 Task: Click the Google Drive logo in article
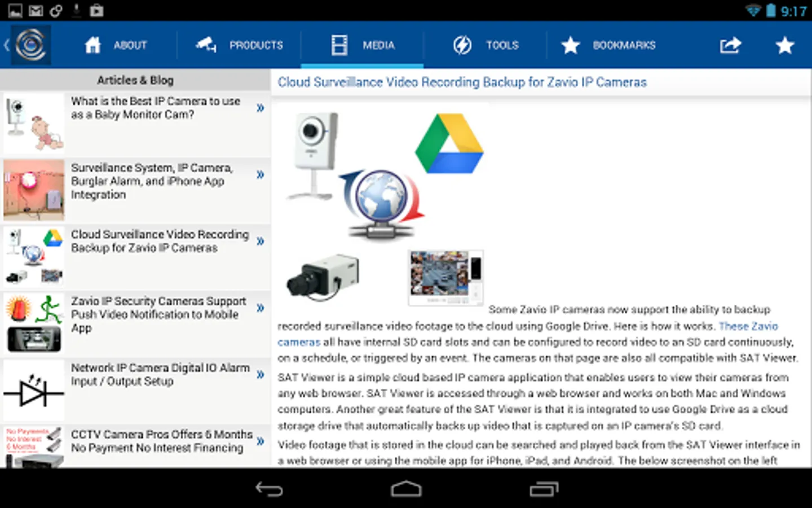(449, 143)
